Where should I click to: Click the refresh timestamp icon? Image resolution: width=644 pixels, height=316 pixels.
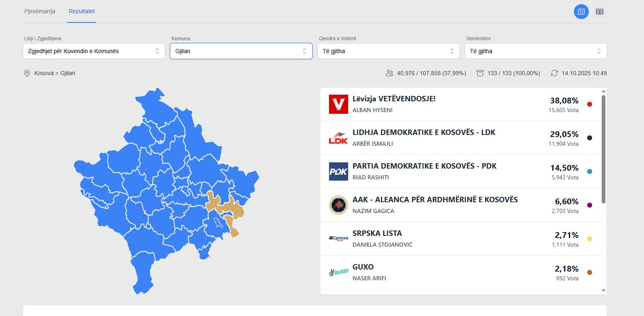click(554, 73)
